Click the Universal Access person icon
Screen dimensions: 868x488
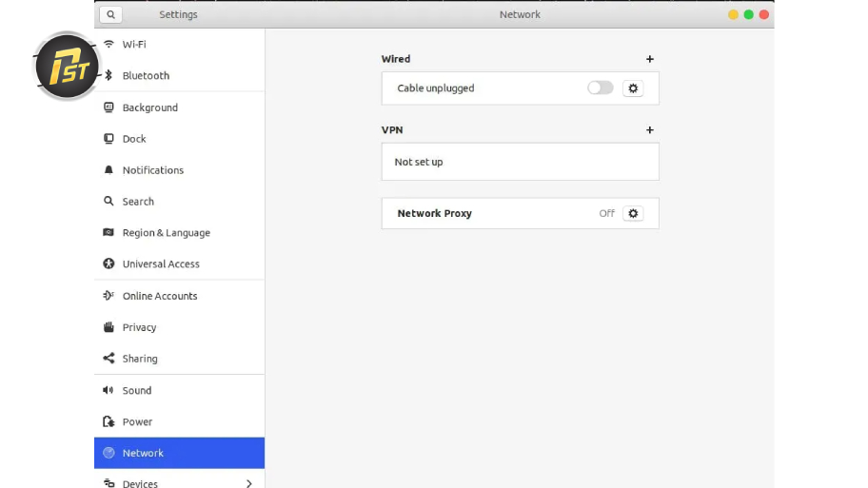pyautogui.click(x=108, y=264)
